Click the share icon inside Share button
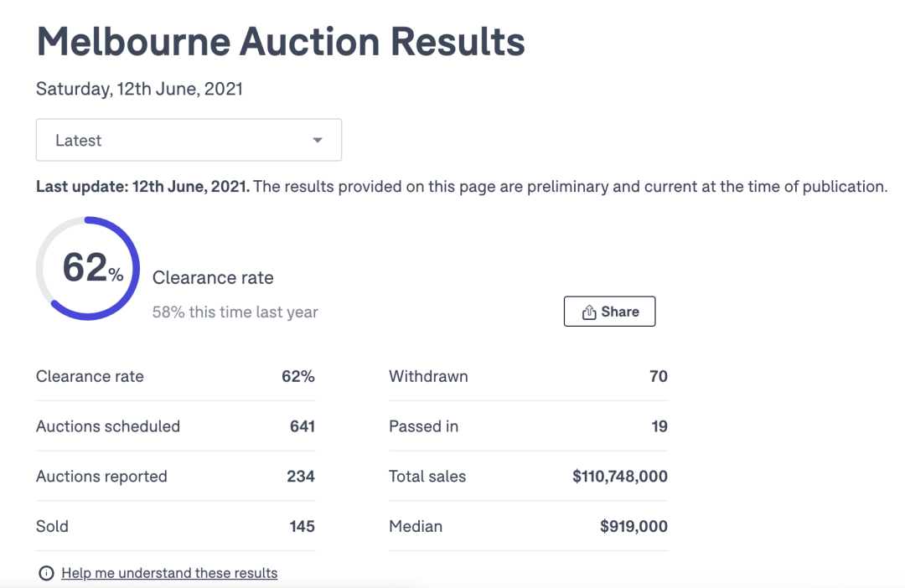The width and height of the screenshot is (905, 588). pyautogui.click(x=589, y=312)
